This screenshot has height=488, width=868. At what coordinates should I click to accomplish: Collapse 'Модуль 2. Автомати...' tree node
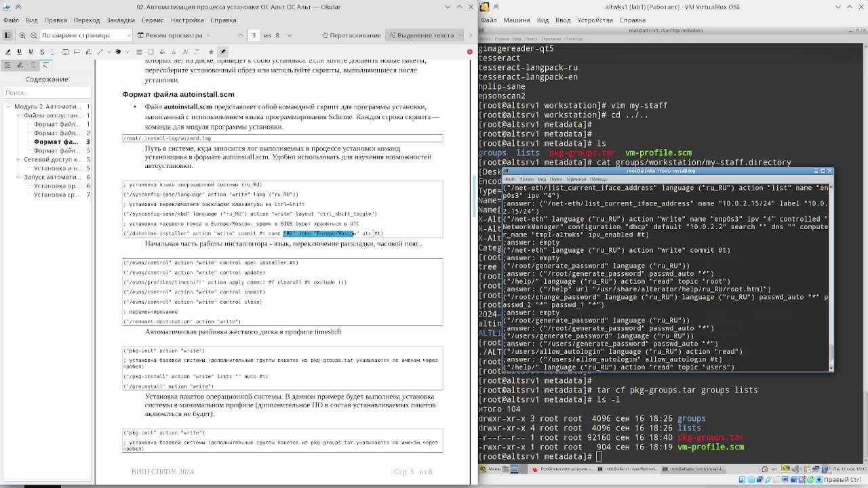[x=8, y=106]
